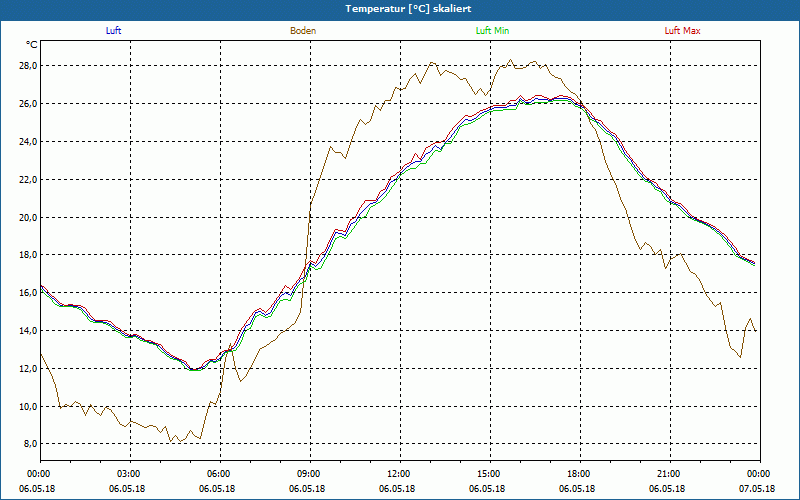The width and height of the screenshot is (800, 500).
Task: Click the 18:00 time axis label
Action: tap(580, 474)
